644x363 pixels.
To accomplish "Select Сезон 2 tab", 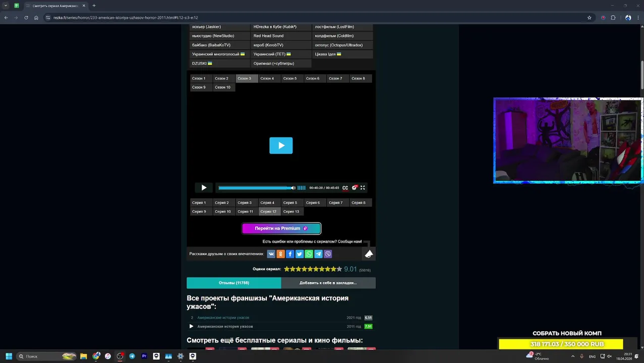I will [224, 78].
